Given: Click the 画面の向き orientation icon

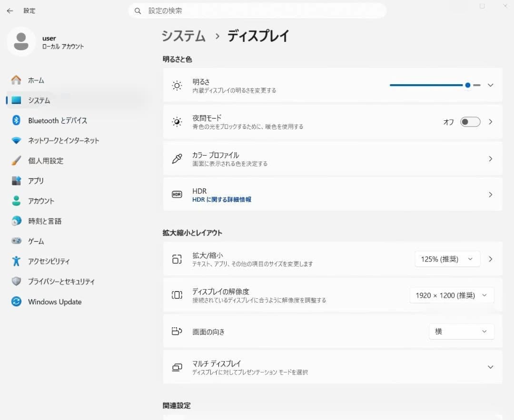Looking at the screenshot, I should (x=177, y=332).
